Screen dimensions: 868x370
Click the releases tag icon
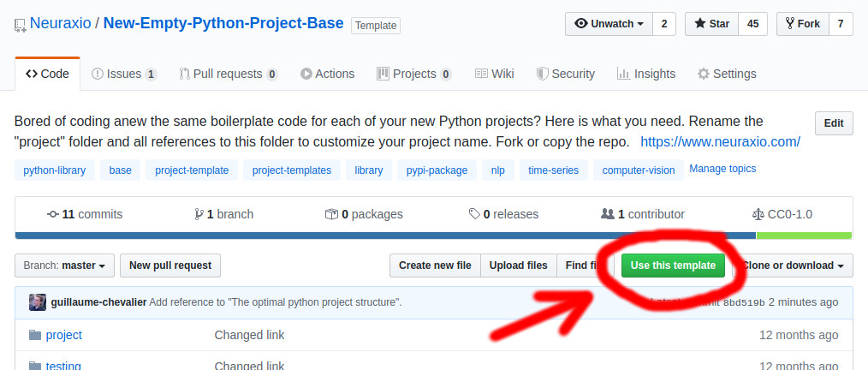click(x=474, y=214)
